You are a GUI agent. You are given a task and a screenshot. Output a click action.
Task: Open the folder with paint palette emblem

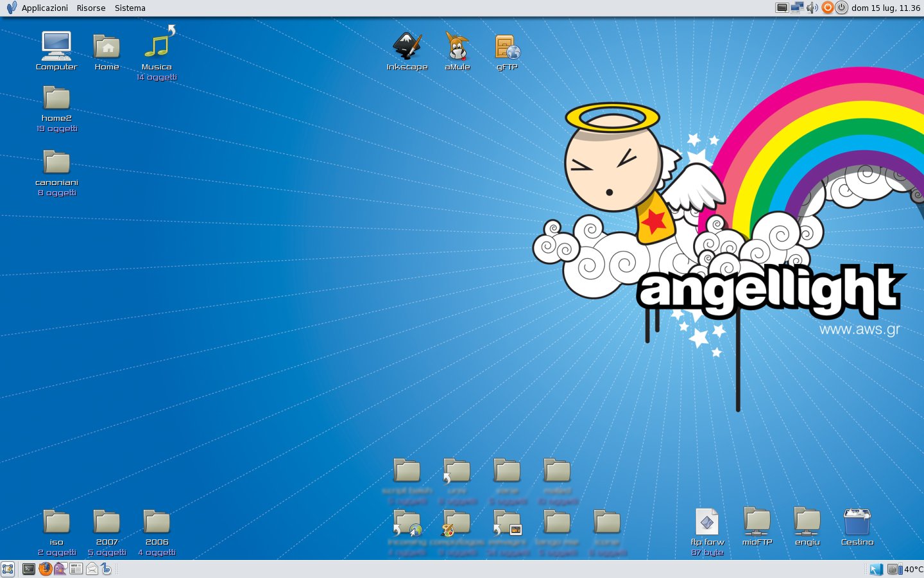click(x=457, y=522)
